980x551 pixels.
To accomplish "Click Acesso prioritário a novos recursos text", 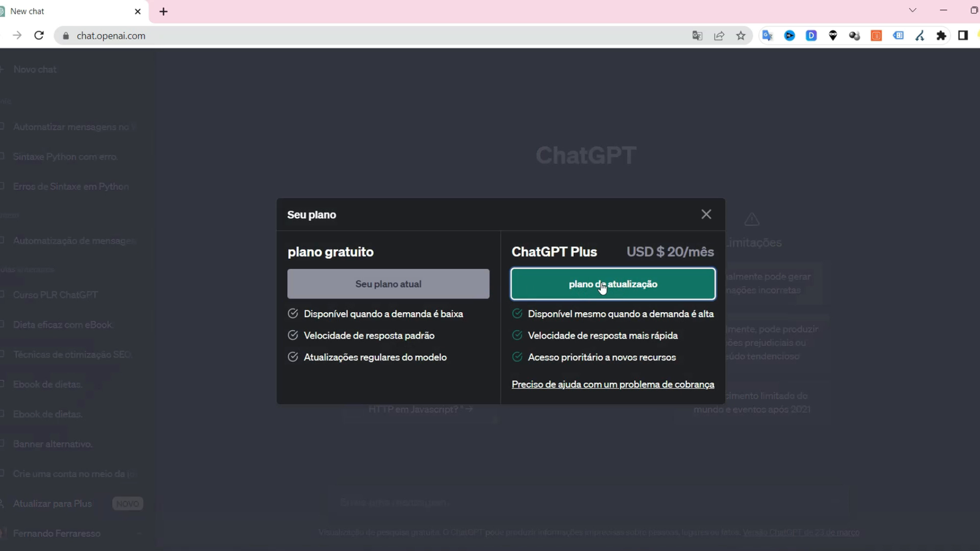I will point(601,358).
